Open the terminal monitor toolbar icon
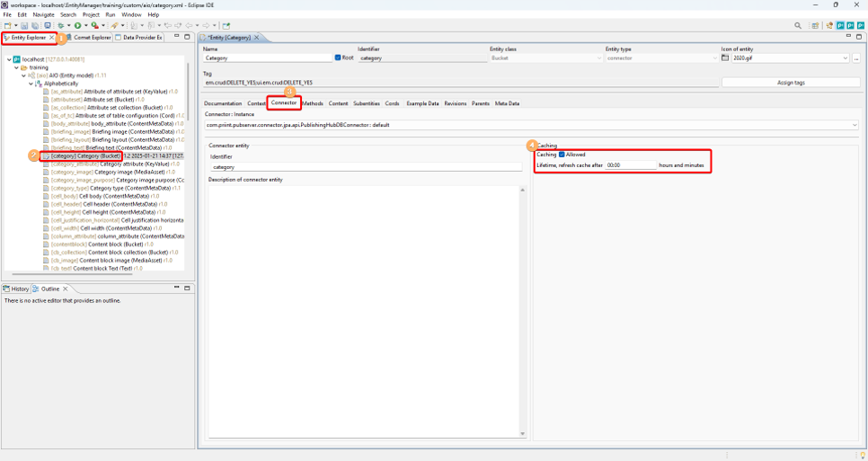Viewport: 868px width, 461px height. (x=48, y=25)
